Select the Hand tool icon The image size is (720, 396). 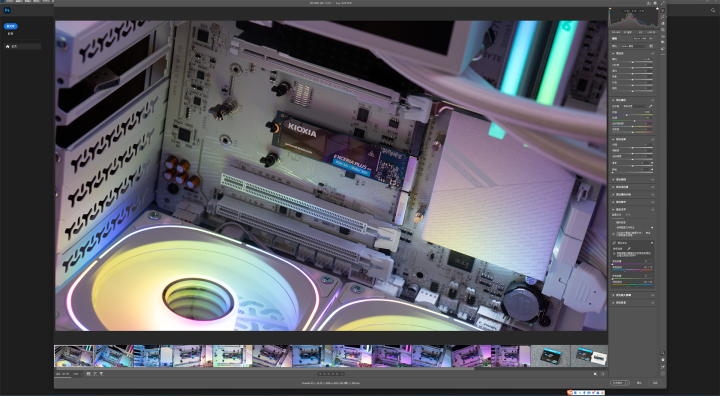pyautogui.click(x=663, y=360)
